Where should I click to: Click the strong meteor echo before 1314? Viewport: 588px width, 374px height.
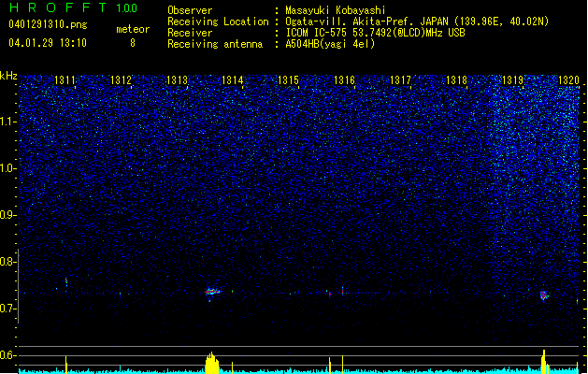[x=212, y=292]
